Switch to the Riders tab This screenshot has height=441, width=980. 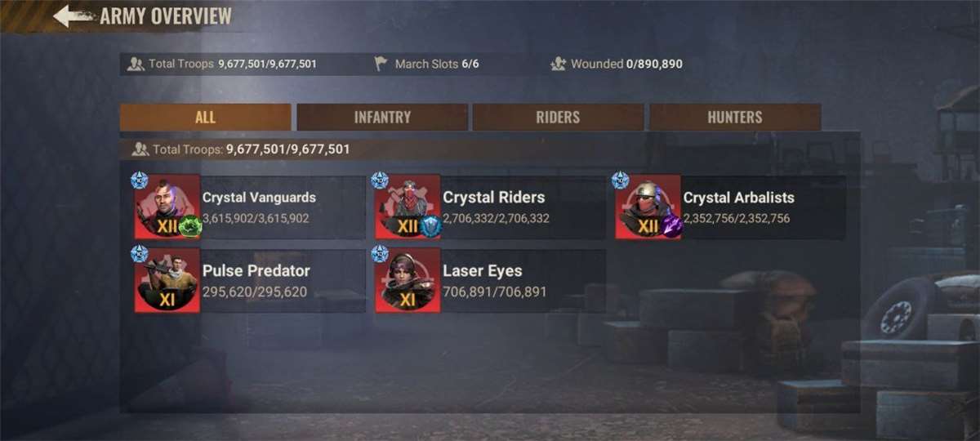click(x=558, y=118)
